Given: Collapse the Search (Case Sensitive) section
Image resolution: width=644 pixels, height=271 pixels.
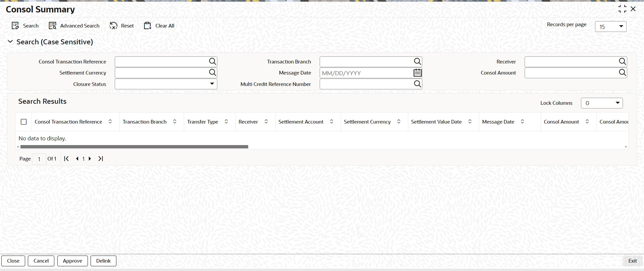Looking at the screenshot, I should click(10, 42).
